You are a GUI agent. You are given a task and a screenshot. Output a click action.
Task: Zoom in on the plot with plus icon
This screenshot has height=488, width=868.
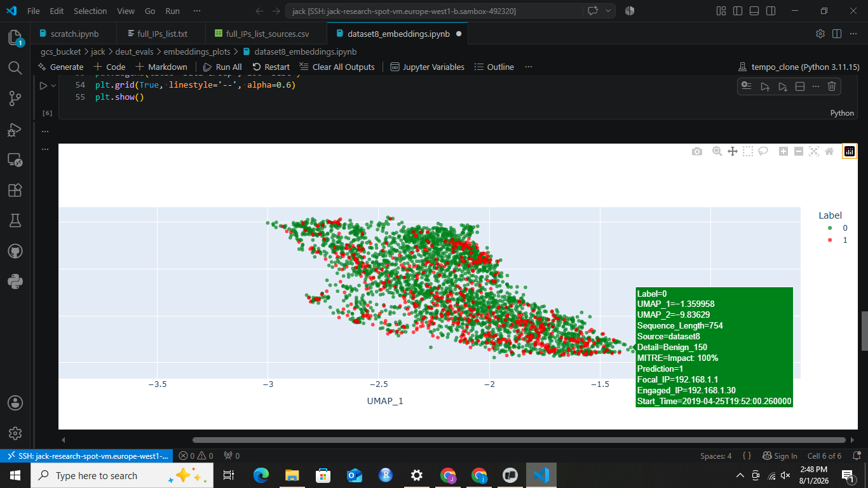click(783, 151)
